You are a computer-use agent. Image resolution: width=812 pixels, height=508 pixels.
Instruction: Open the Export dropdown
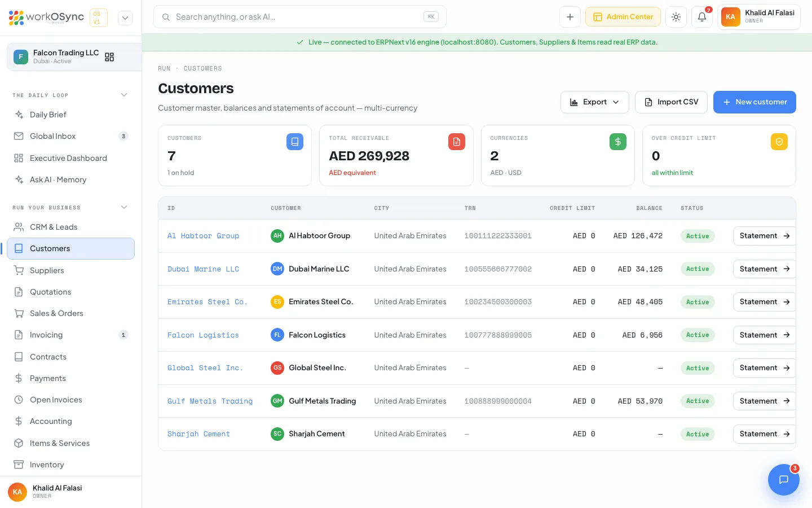[x=594, y=102]
